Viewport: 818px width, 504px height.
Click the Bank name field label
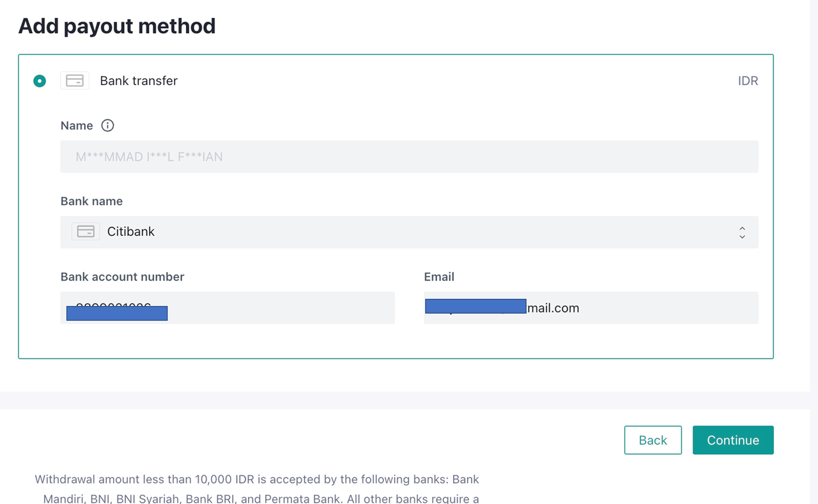(91, 201)
